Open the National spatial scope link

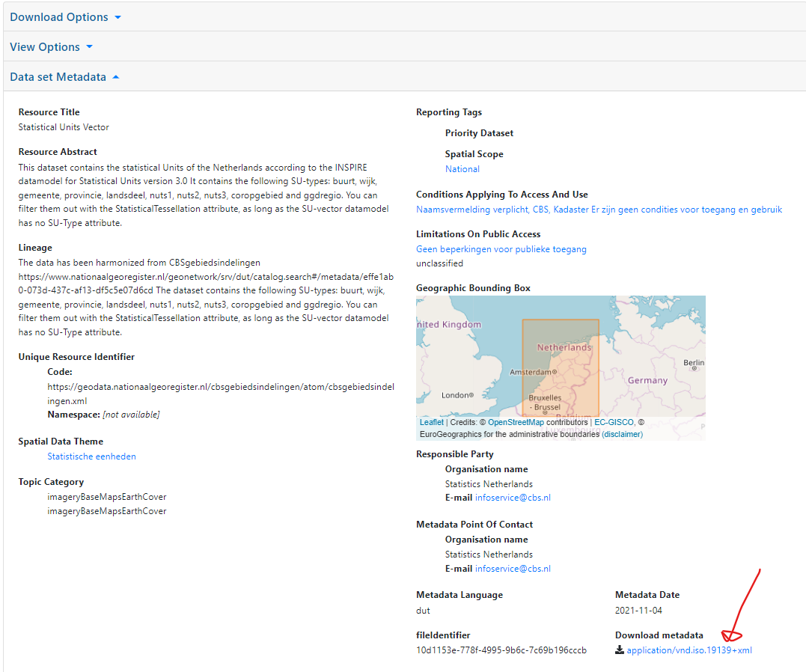click(462, 168)
